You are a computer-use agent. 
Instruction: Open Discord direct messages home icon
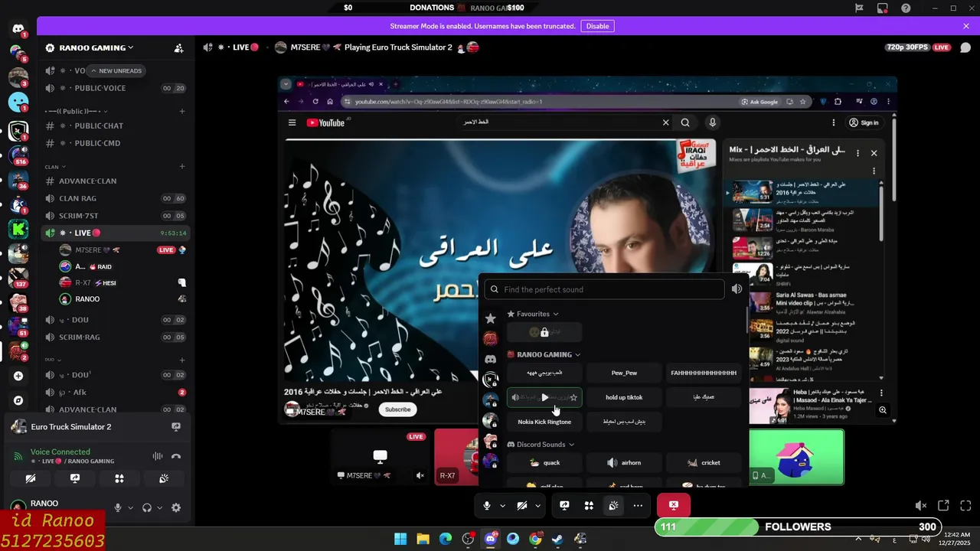pos(18,29)
